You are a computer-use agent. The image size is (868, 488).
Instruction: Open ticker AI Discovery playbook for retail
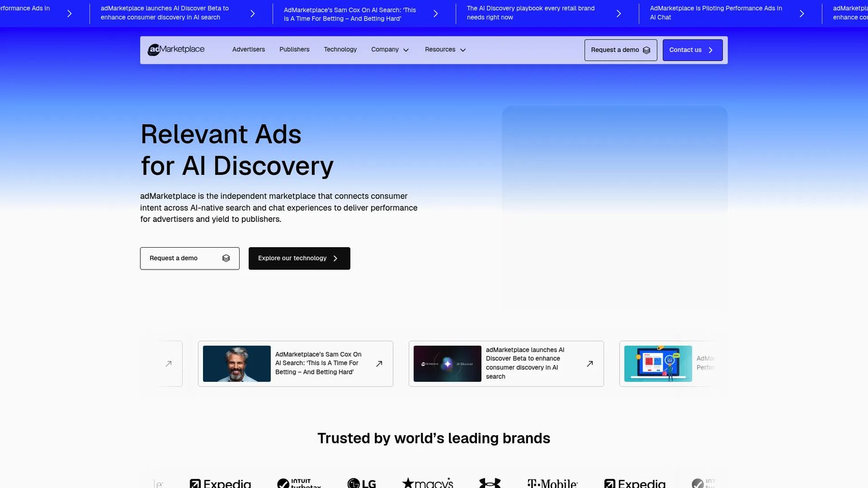[x=530, y=13]
